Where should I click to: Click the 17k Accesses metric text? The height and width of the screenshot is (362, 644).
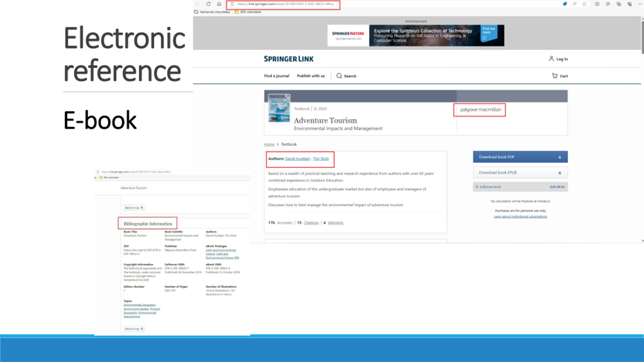(x=280, y=223)
